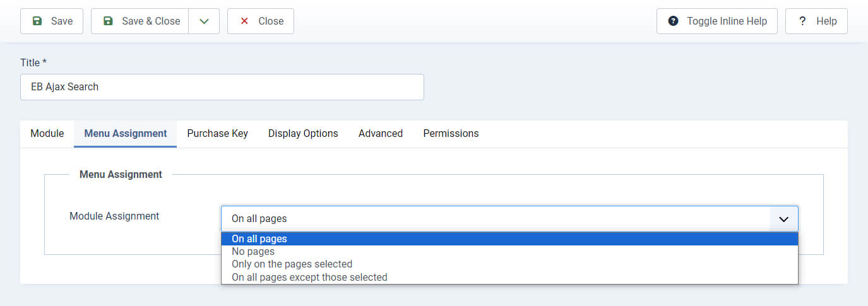Open the Permissions tab
The image size is (868, 306).
tap(451, 134)
